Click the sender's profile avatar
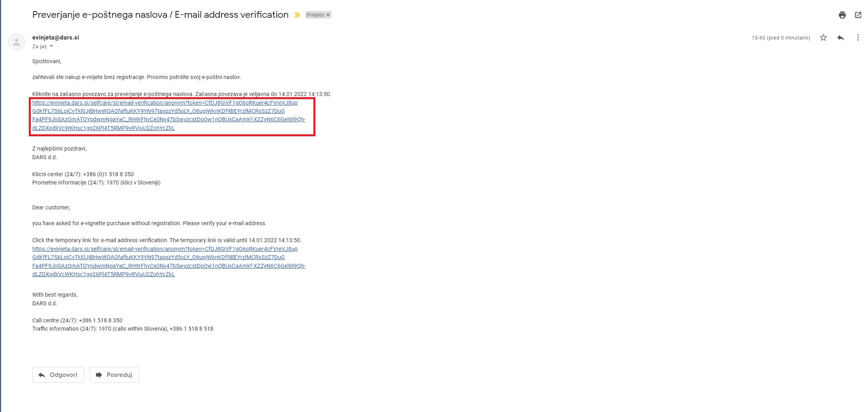Viewport: 868px width, 412px height. coord(17,42)
